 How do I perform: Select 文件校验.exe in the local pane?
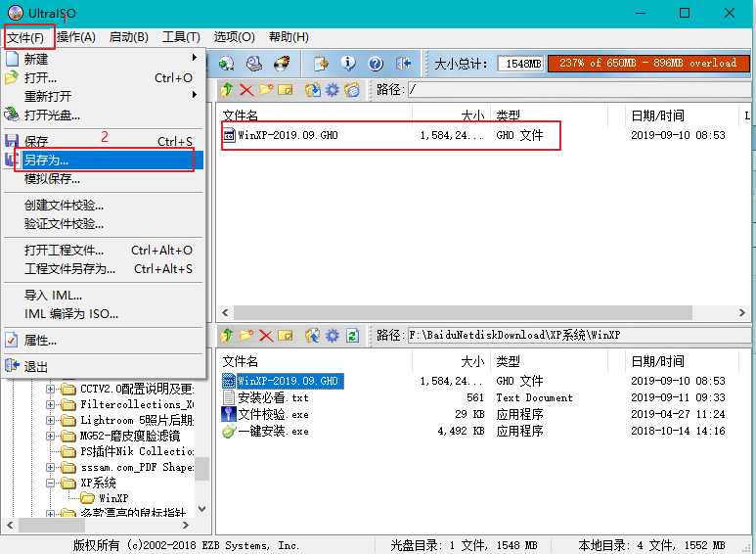coord(266,414)
